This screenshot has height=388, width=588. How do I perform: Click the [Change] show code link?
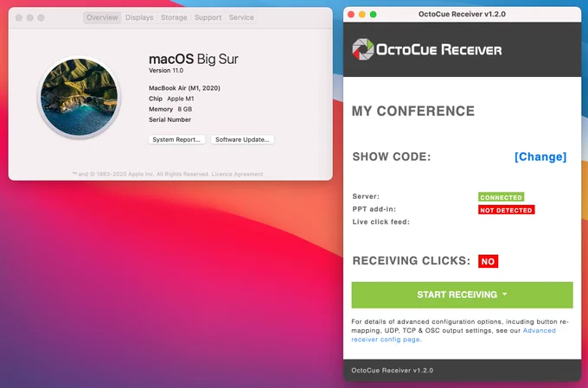coord(540,156)
